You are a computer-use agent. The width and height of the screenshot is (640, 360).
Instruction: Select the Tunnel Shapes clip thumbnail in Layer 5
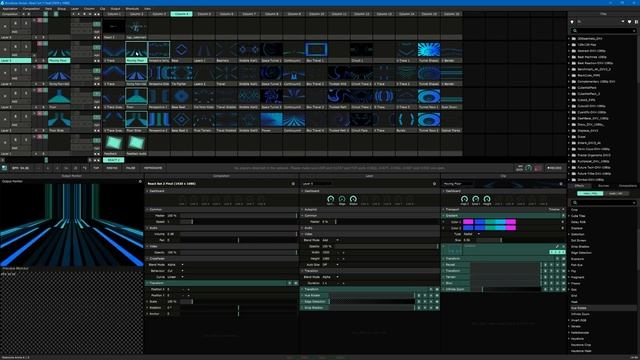point(429,50)
